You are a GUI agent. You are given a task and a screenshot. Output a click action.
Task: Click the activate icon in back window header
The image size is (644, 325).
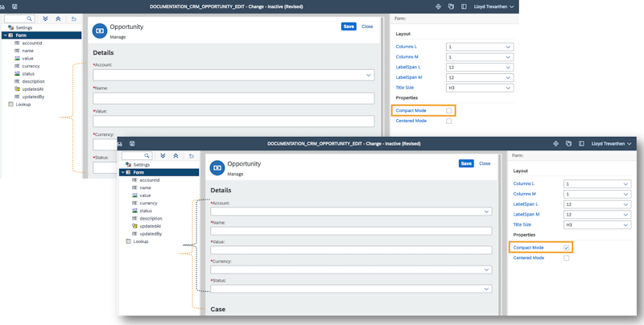point(14,6)
